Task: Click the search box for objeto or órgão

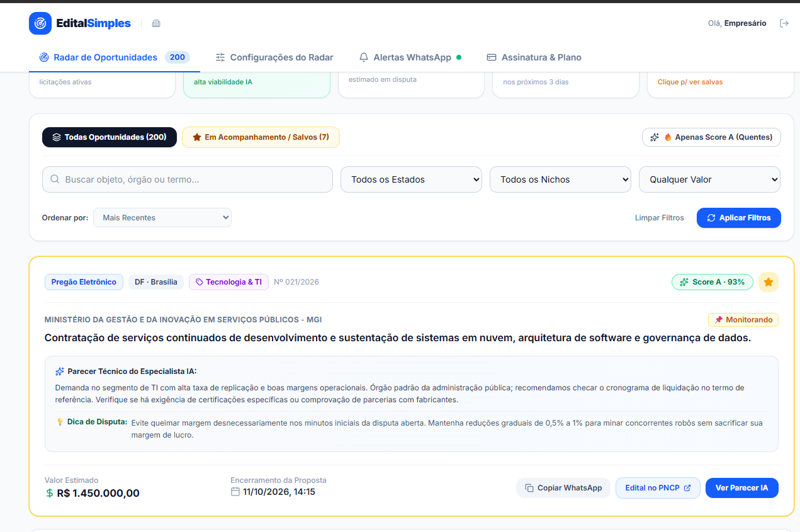Action: [x=188, y=179]
